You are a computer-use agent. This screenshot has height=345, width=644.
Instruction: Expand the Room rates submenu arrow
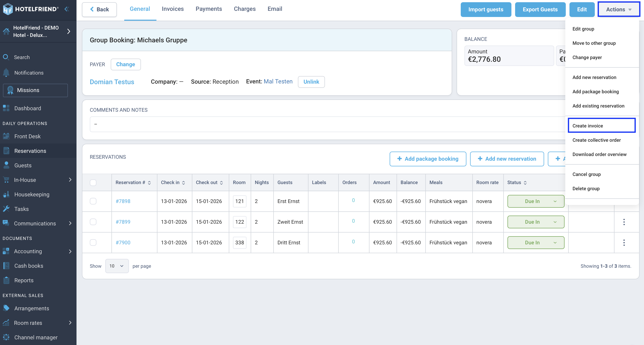point(70,323)
